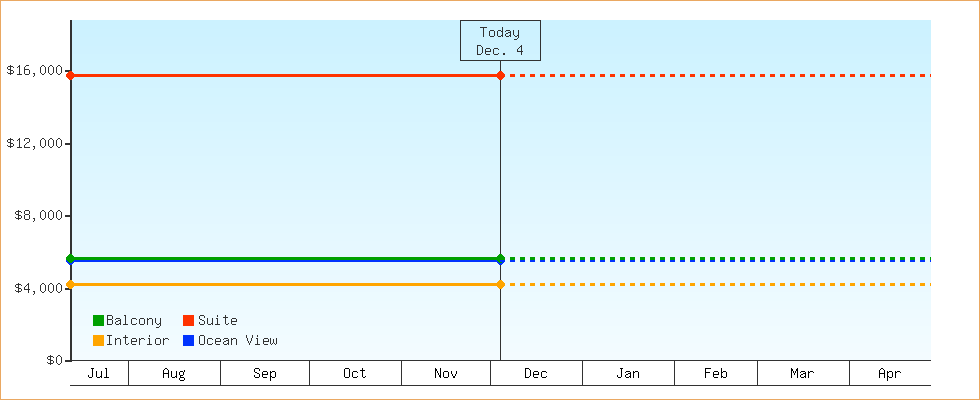Choose the Nov month segment
The height and width of the screenshot is (400, 980).
point(446,374)
